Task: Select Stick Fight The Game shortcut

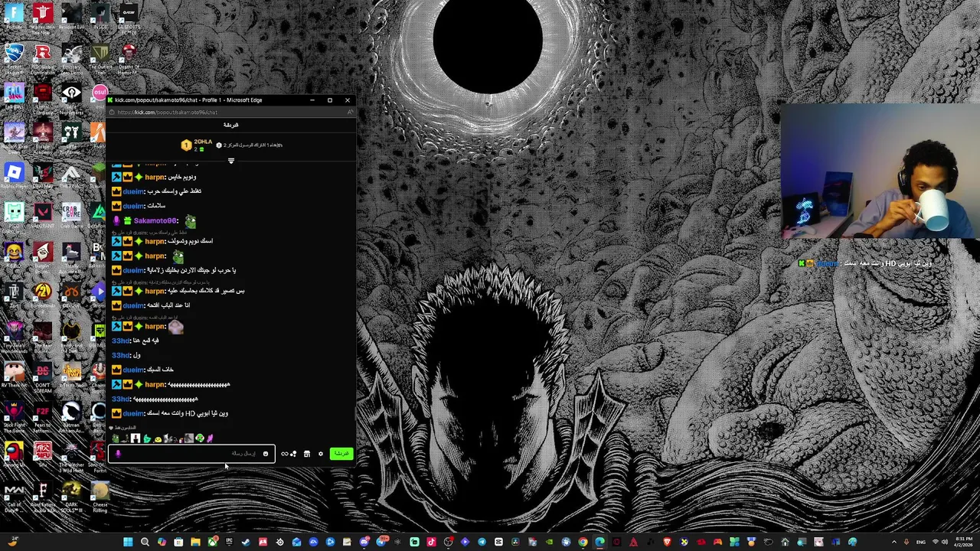Action: pos(14,415)
